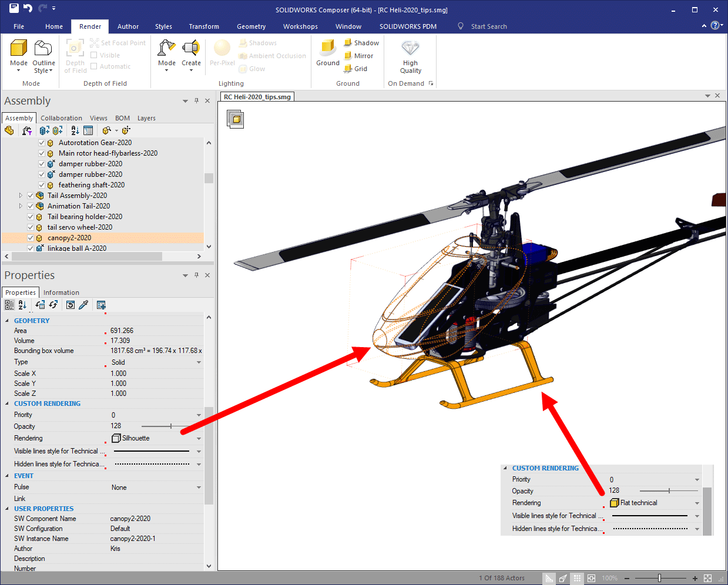Image resolution: width=728 pixels, height=585 pixels.
Task: Click the Start Search field
Action: click(488, 26)
